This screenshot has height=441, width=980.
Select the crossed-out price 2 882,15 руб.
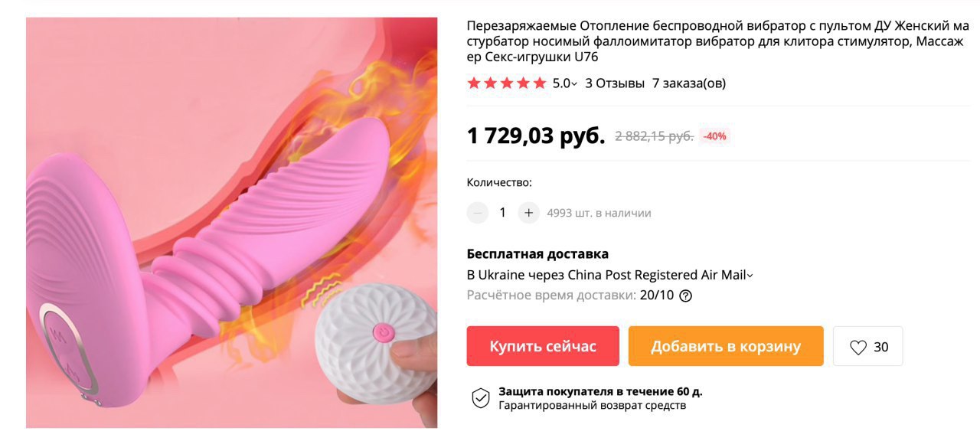(654, 136)
